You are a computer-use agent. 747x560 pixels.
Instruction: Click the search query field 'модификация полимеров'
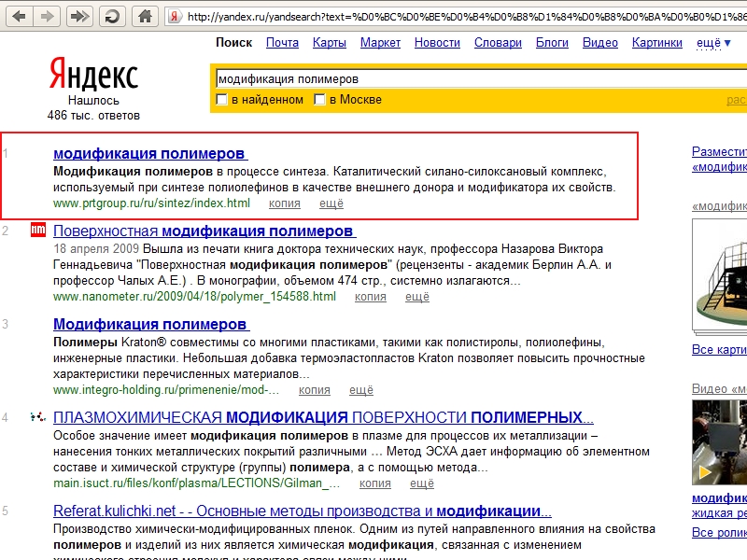click(x=481, y=79)
